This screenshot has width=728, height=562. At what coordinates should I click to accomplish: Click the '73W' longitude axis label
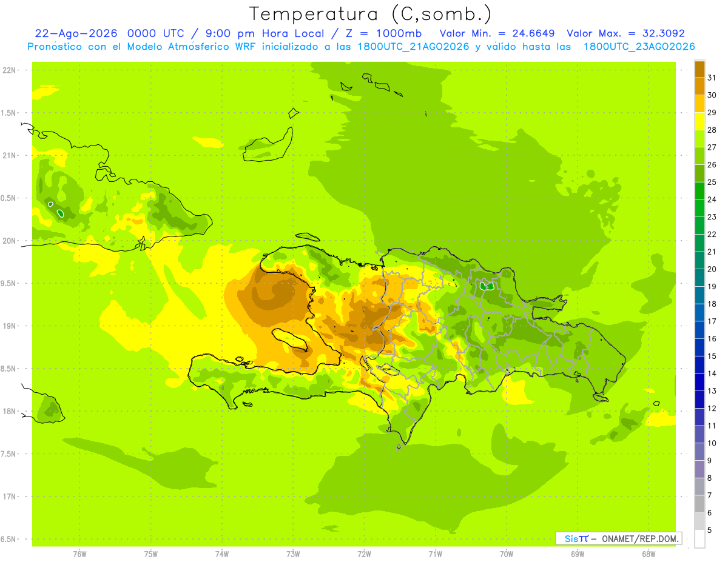pos(293,554)
